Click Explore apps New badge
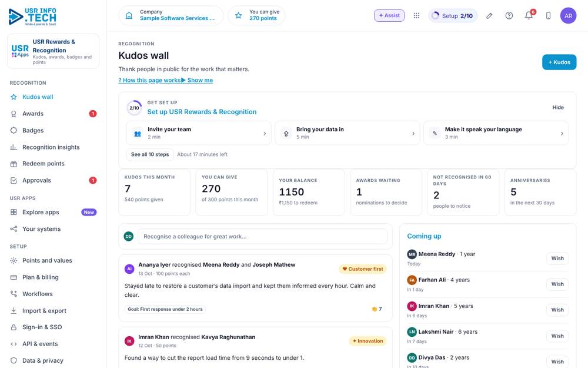Image resolution: width=588 pixels, height=368 pixels. [x=89, y=212]
